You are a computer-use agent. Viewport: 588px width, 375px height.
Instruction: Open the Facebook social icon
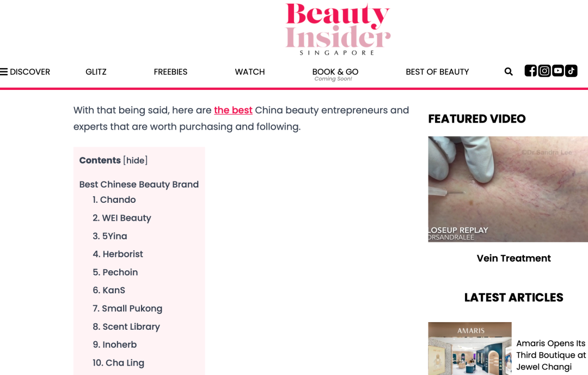[530, 70]
